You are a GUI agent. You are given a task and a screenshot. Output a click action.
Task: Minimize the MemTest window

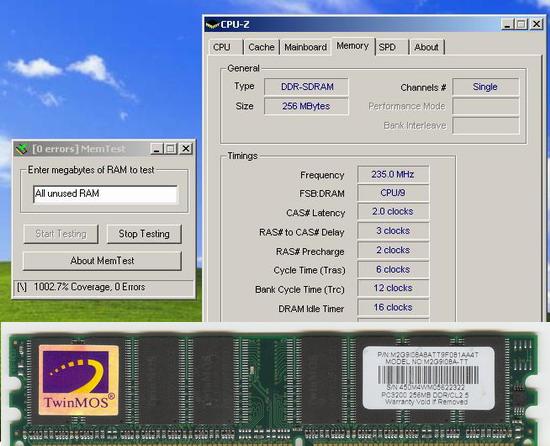click(x=156, y=149)
